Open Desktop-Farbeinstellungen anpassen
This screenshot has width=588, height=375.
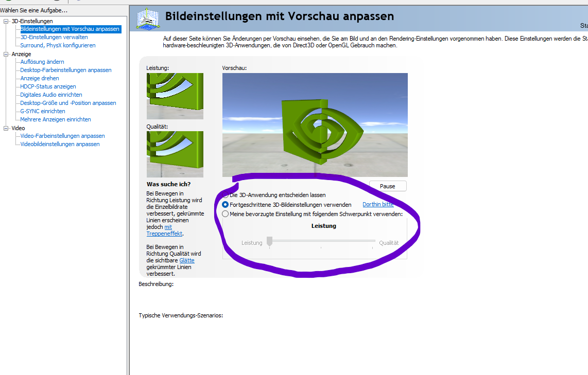tap(65, 70)
